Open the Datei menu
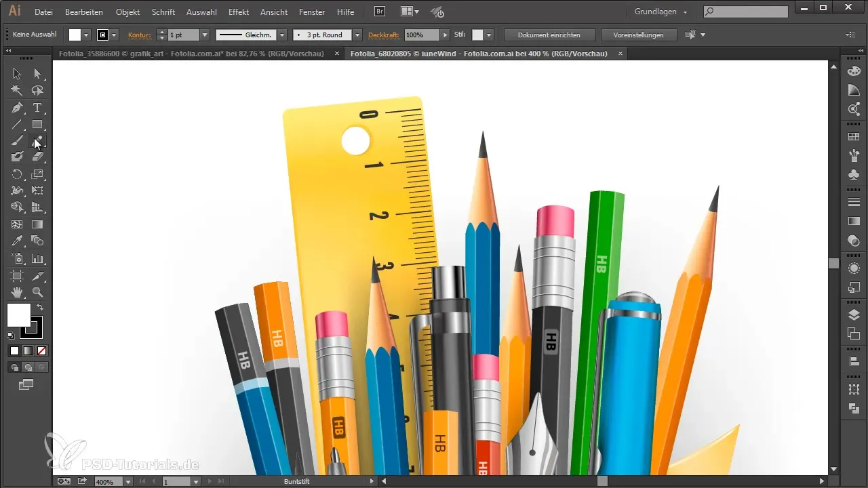This screenshot has height=488, width=868. [43, 12]
